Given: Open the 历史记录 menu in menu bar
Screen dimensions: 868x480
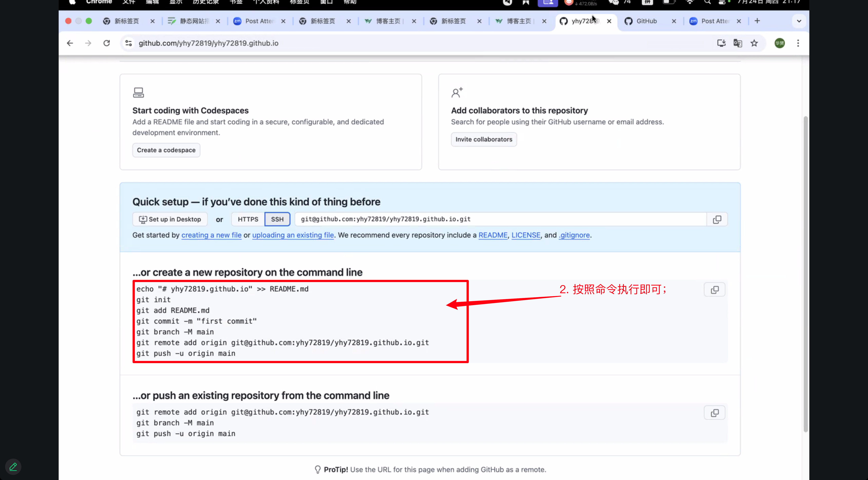Looking at the screenshot, I should click(205, 2).
